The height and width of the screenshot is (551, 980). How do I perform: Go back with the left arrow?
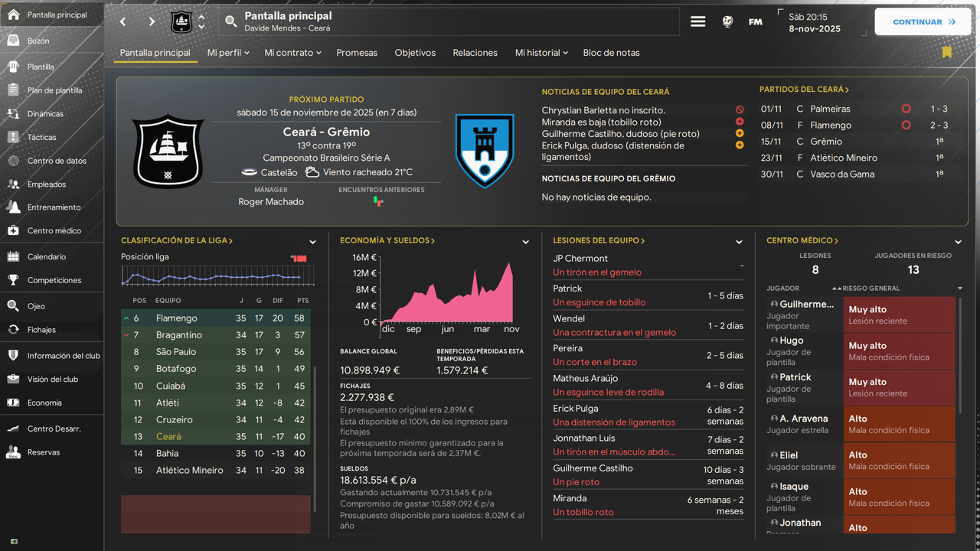click(x=123, y=22)
